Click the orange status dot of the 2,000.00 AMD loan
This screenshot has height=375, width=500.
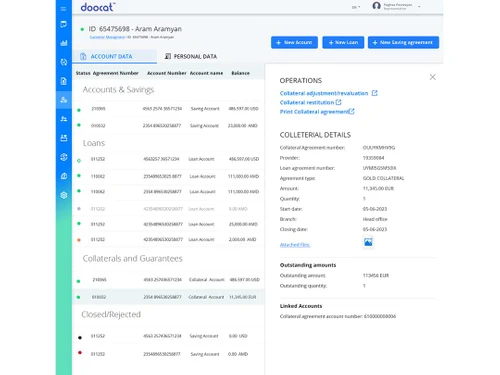point(79,240)
